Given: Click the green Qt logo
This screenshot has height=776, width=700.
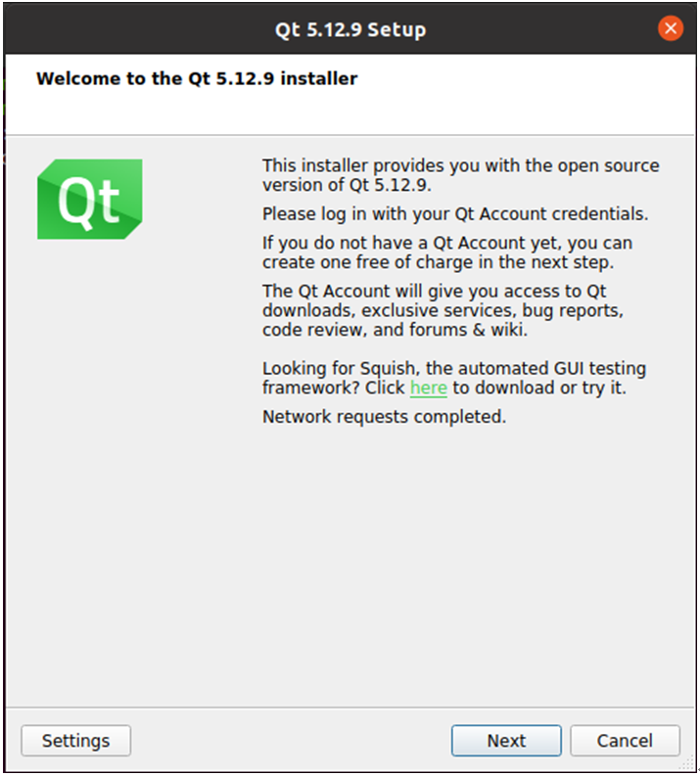Looking at the screenshot, I should [x=90, y=199].
